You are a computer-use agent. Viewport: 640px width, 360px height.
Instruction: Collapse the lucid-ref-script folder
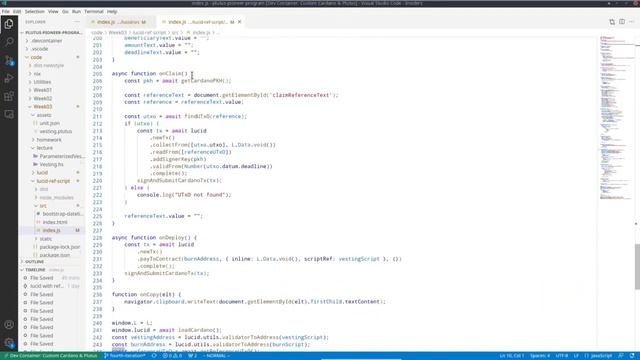(x=53, y=181)
